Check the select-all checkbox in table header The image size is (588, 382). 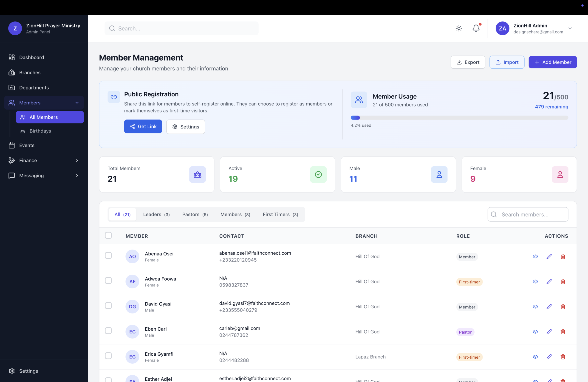click(x=108, y=235)
